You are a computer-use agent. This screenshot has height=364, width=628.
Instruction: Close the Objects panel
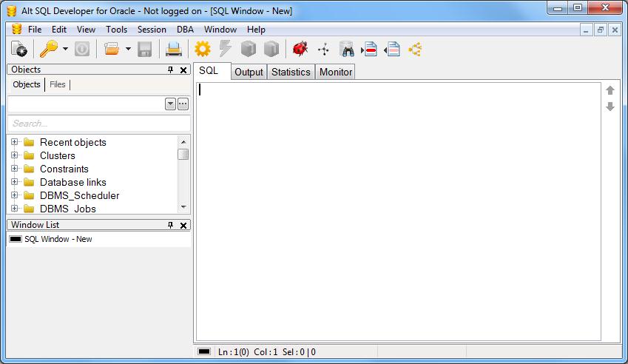(x=183, y=70)
